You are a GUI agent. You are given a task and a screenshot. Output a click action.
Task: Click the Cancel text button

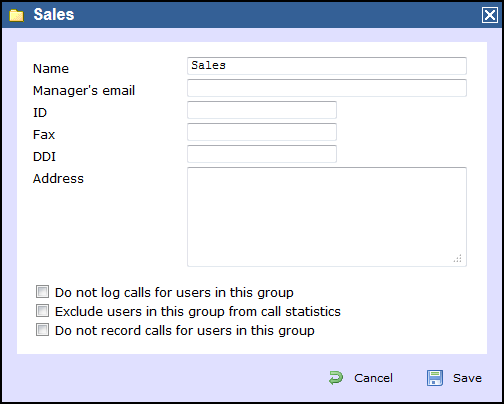pos(373,378)
